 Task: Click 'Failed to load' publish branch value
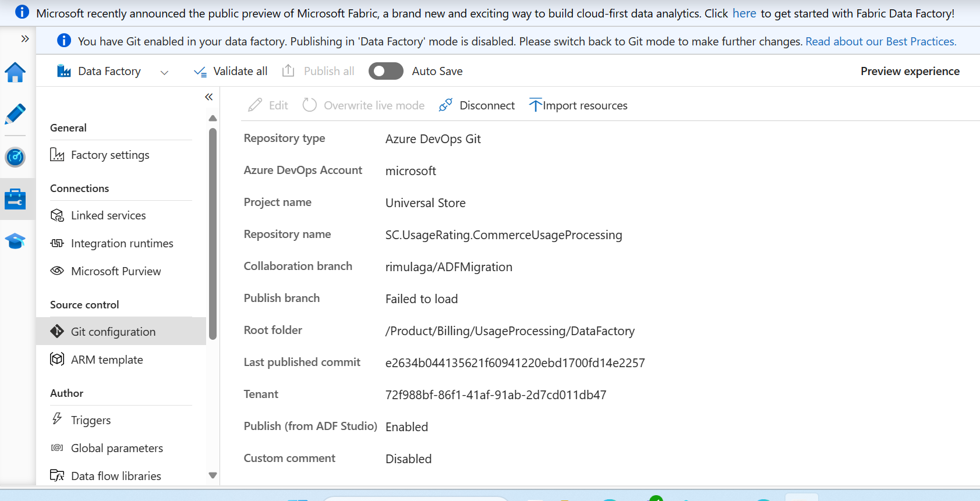[x=422, y=299]
